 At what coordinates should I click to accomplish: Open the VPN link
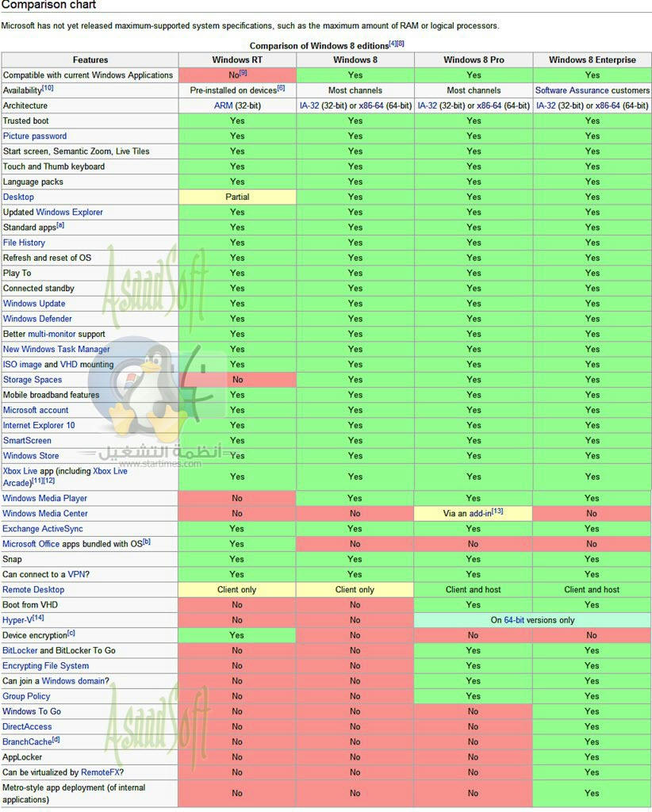coord(76,575)
